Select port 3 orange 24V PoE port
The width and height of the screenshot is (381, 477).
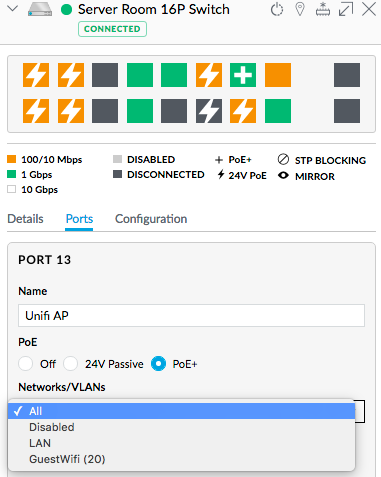pyautogui.click(x=71, y=75)
